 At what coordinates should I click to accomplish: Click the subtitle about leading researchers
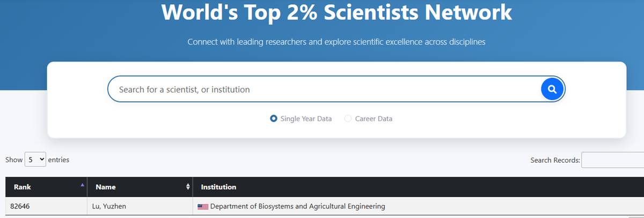[336, 42]
